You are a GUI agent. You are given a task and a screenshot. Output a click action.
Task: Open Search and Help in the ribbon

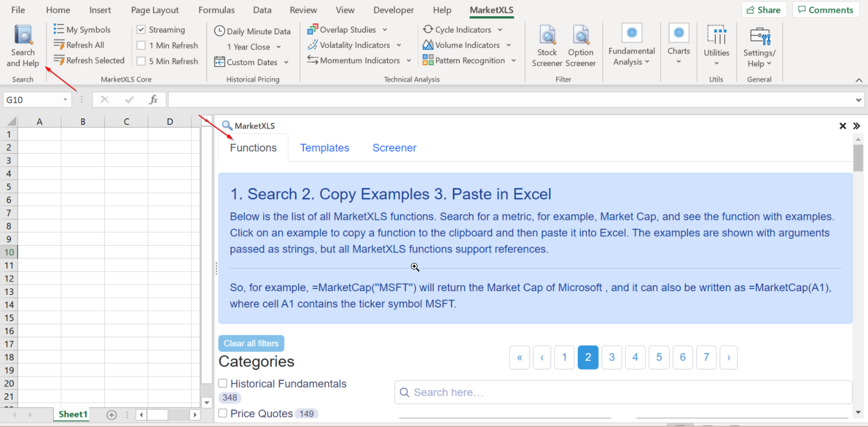tap(23, 46)
